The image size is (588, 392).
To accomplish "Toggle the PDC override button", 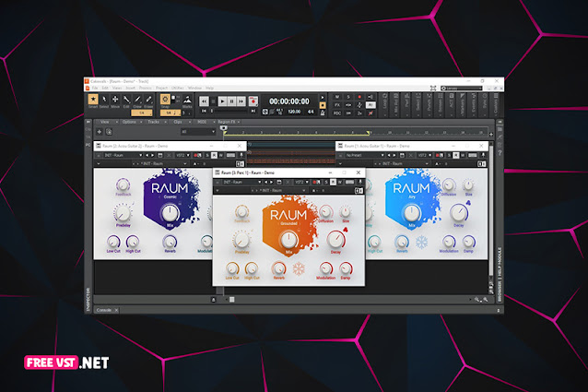I will (x=337, y=113).
